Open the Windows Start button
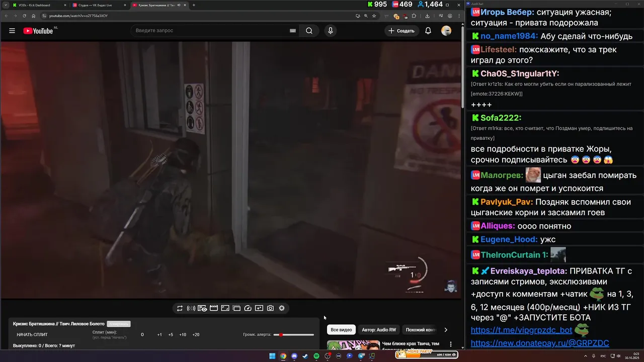The height and width of the screenshot is (362, 644). 272,356
